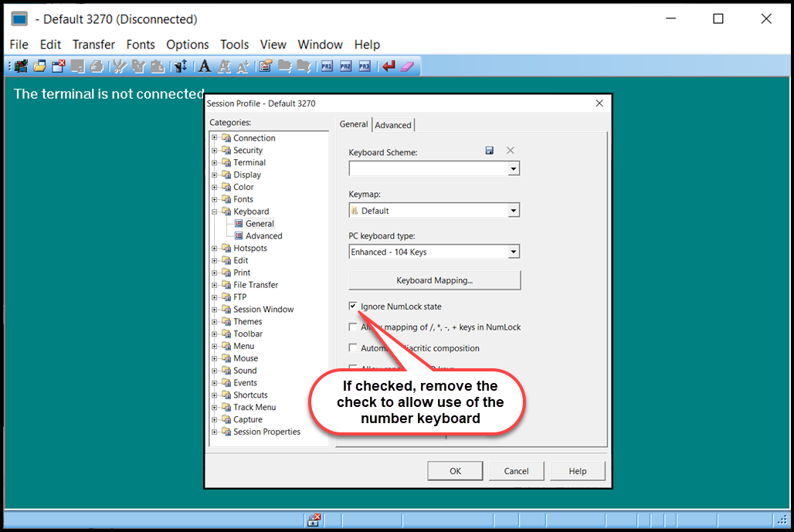Click the communication error icon in the status bar
This screenshot has height=532, width=794.
[314, 520]
